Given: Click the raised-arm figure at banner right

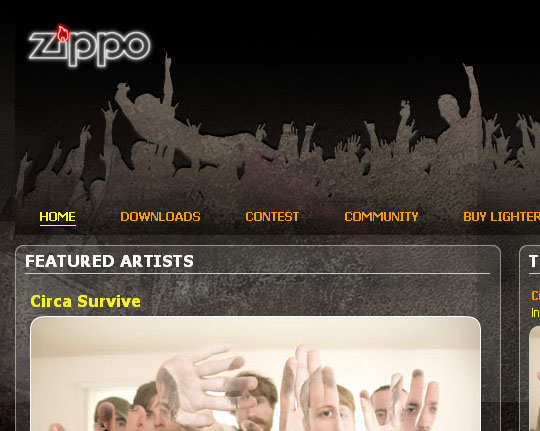Looking at the screenshot, I should [461, 110].
